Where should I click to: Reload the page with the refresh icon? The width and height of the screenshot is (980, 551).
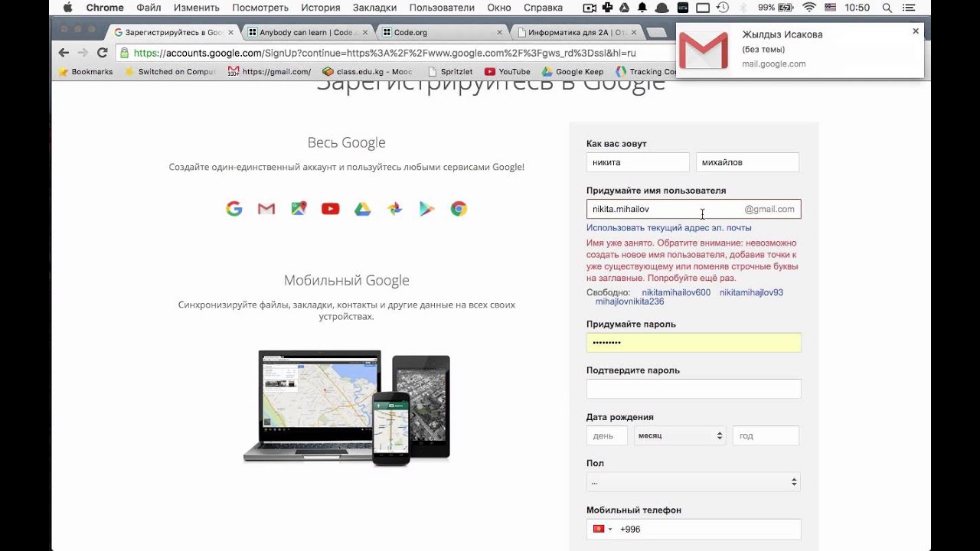(x=102, y=53)
